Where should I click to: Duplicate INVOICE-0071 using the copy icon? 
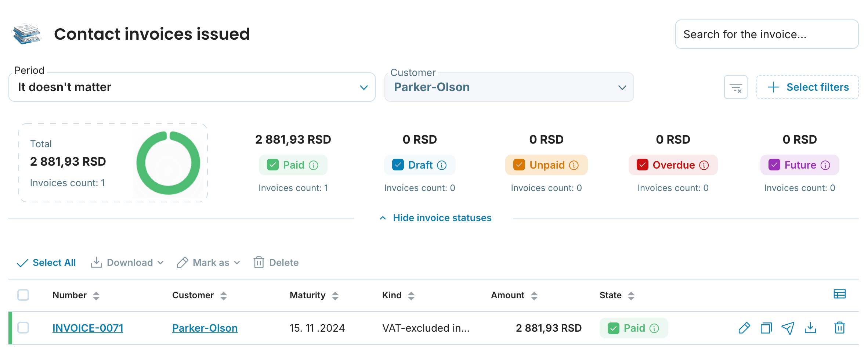coord(766,328)
